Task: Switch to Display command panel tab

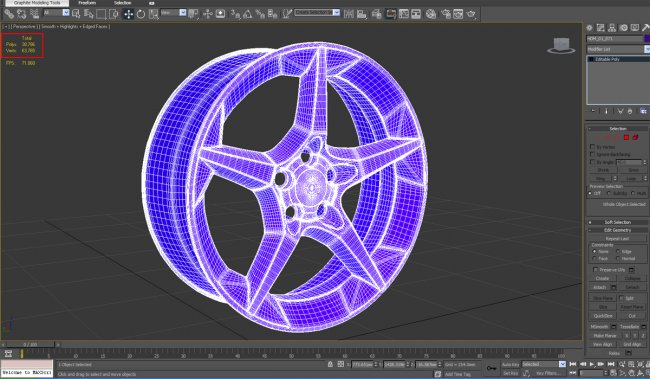Action: (635, 28)
